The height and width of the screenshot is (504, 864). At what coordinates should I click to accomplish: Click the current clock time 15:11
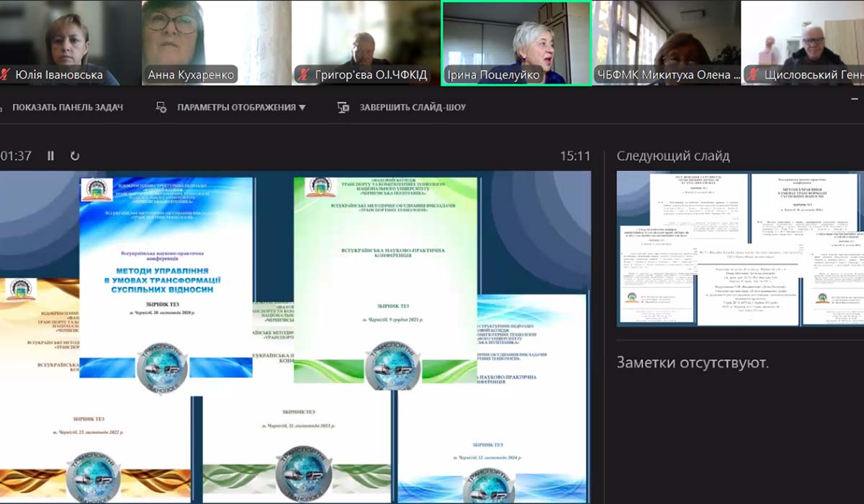click(575, 156)
